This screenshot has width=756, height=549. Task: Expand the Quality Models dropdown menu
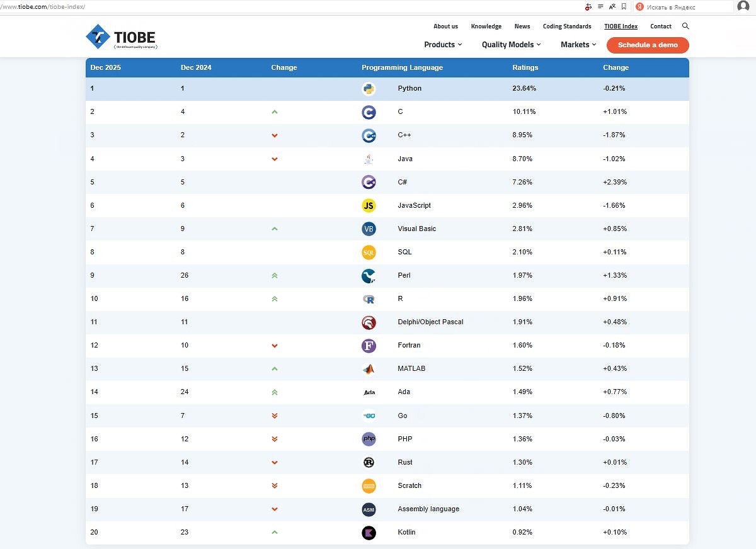click(511, 45)
